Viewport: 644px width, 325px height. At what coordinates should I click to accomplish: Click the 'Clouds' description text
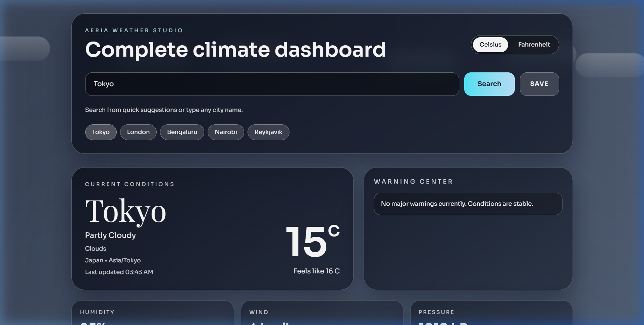[96, 249]
